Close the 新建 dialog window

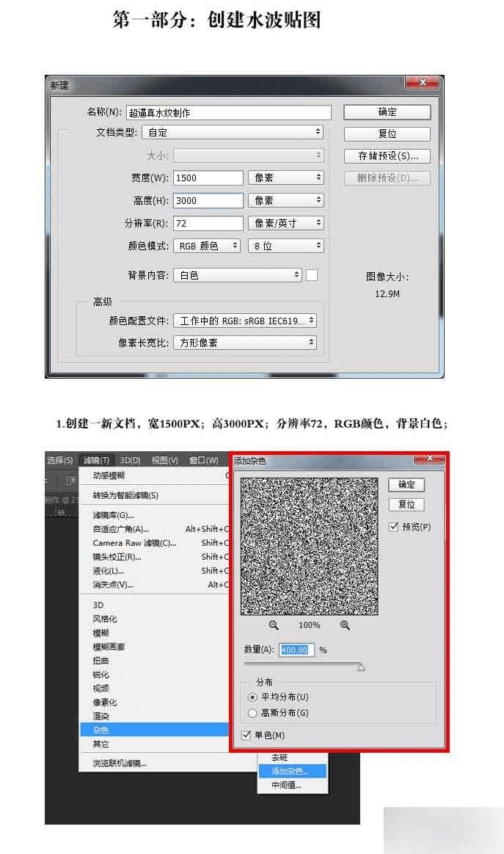click(x=423, y=82)
